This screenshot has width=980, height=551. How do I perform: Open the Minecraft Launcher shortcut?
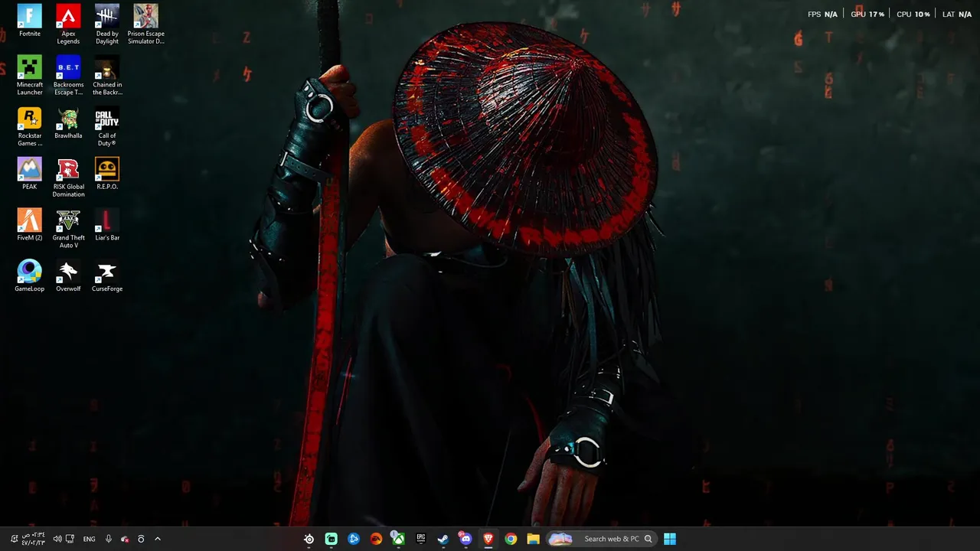pos(29,76)
